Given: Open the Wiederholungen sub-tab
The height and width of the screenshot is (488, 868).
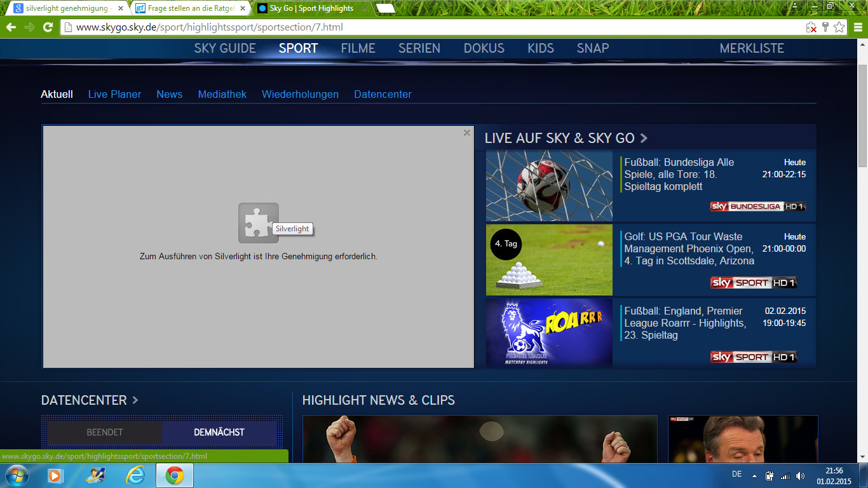Looking at the screenshot, I should click(x=300, y=94).
